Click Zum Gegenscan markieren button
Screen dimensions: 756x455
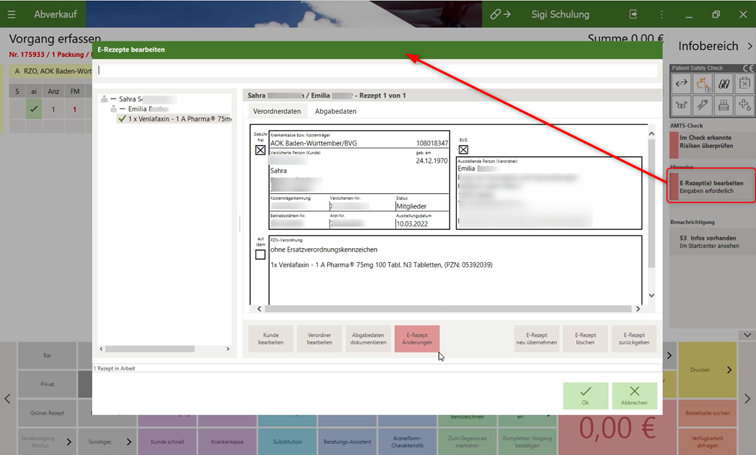coord(467,442)
